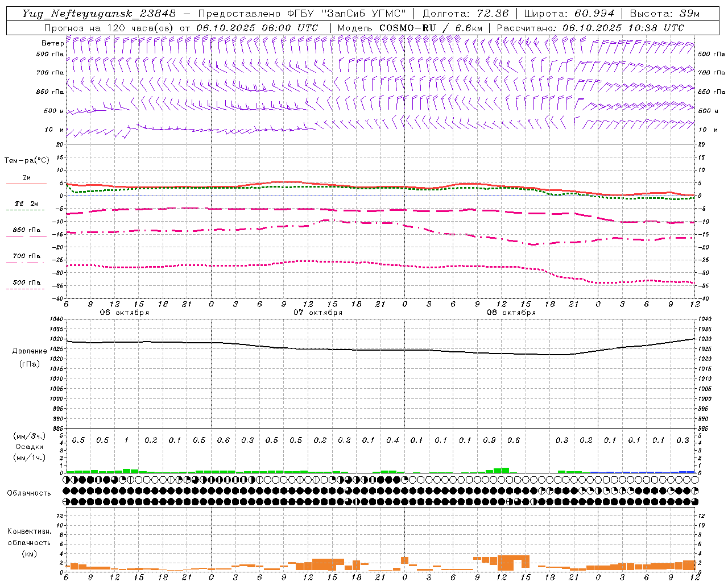The height and width of the screenshot is (582, 728).
Task: Select the 'Широта: 60.994' latitude text
Action: click(x=569, y=14)
